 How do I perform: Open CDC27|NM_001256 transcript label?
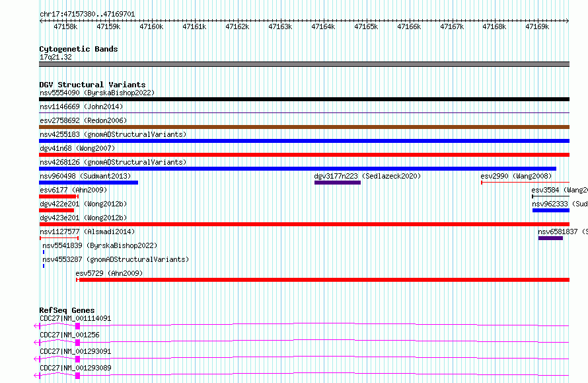69,335
